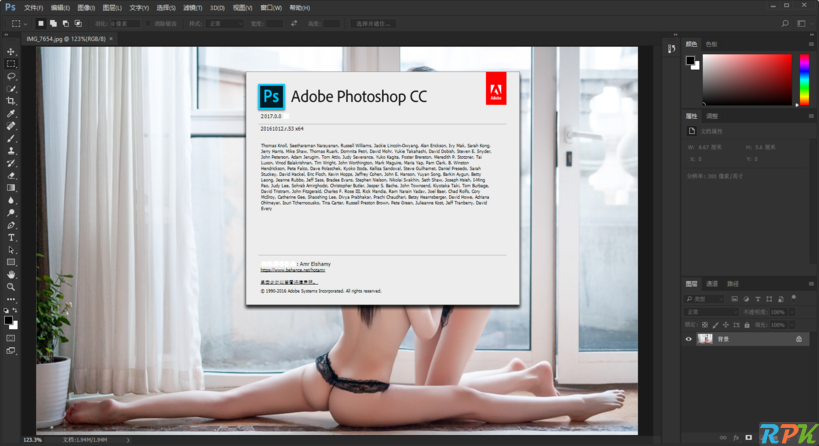819x446 pixels.
Task: Open the Properties panel flyout menu
Action: [811, 116]
